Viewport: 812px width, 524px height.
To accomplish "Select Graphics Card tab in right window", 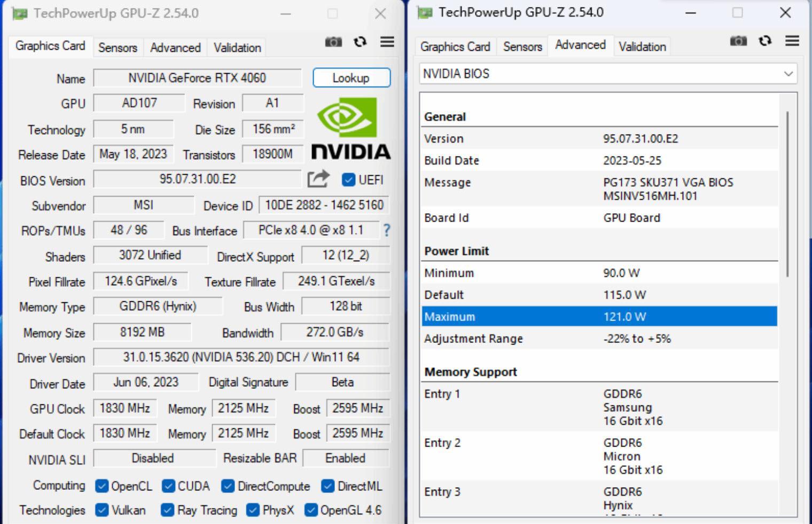I will [x=455, y=47].
